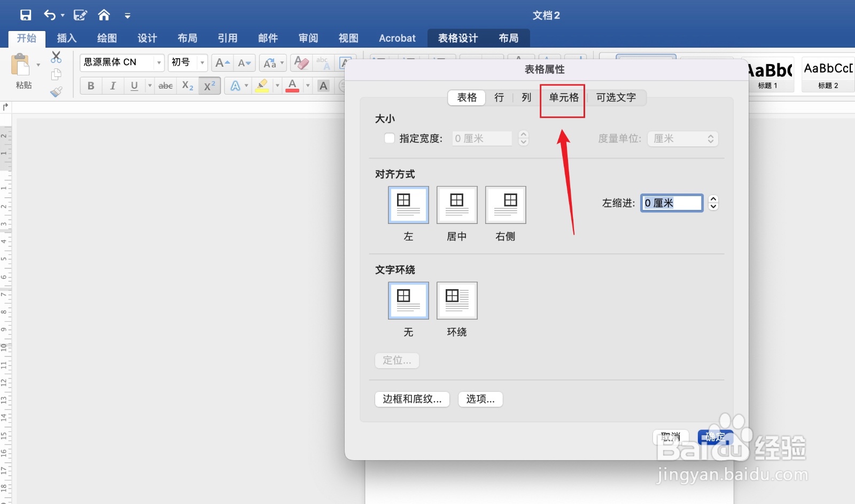Toggle Underline formatting

[x=134, y=86]
